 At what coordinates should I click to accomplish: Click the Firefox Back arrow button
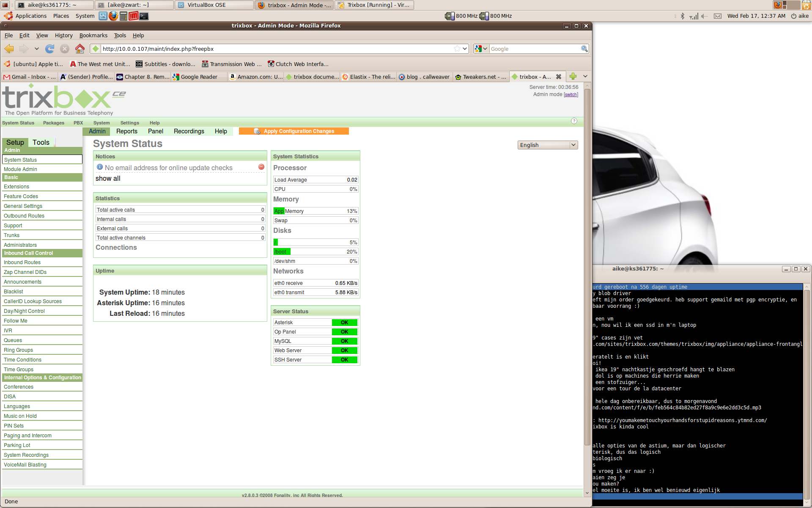(x=9, y=49)
